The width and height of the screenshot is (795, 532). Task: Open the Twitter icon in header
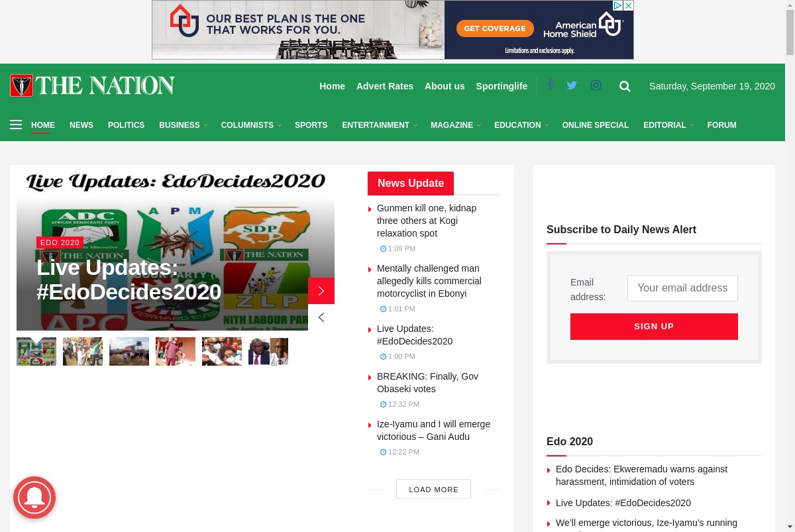tap(572, 85)
